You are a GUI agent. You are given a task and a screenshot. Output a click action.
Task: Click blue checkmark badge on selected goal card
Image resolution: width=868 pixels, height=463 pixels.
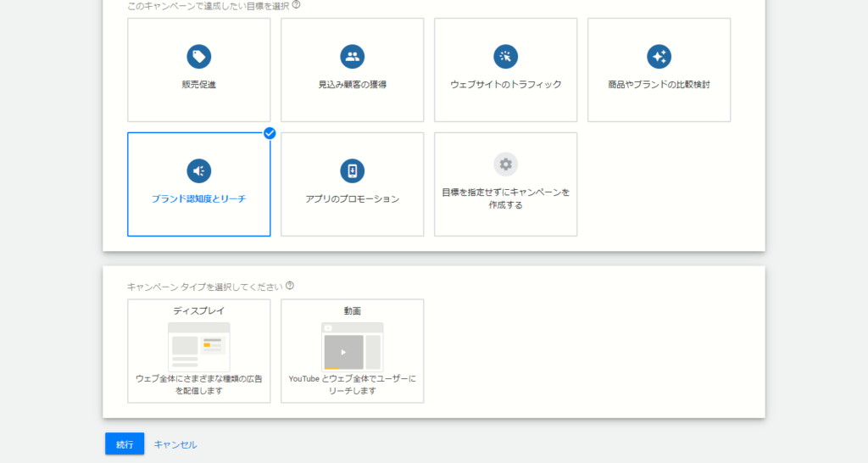pyautogui.click(x=270, y=133)
